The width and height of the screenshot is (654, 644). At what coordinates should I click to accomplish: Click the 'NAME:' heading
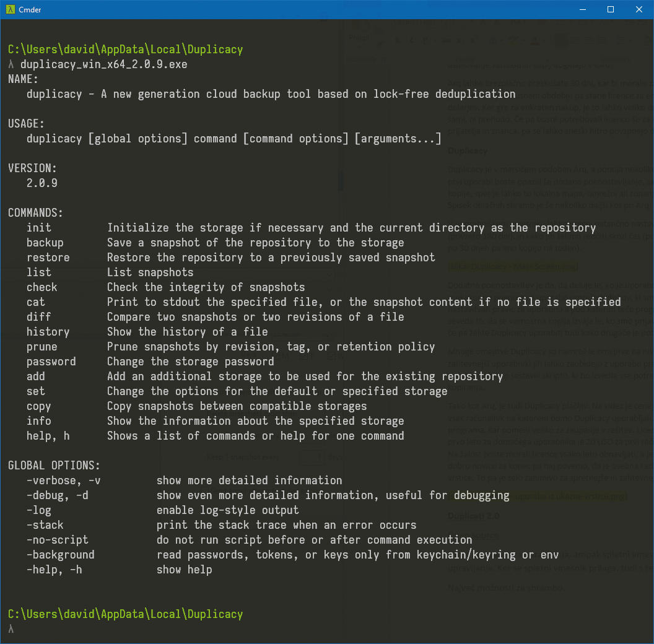[23, 79]
